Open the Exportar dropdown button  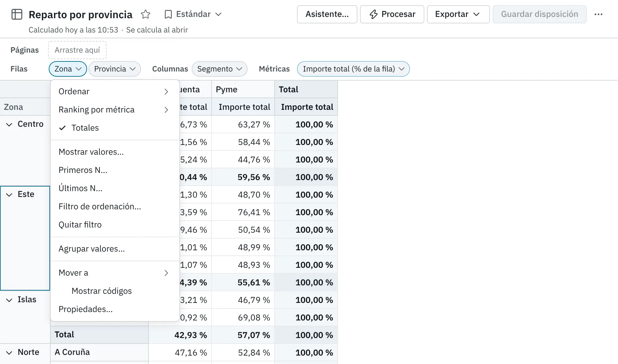tap(458, 14)
